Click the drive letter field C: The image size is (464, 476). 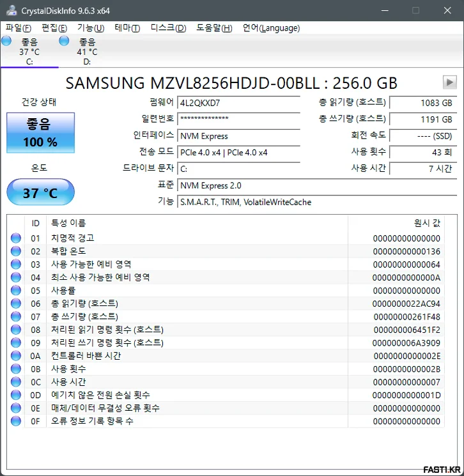[x=238, y=169]
